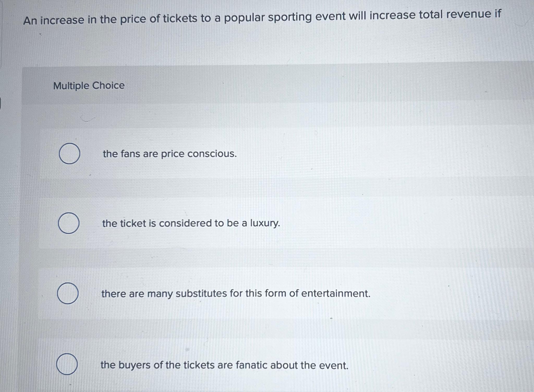Click the 'Multiple Choice' heading label
Image resolution: width=534 pixels, height=392 pixels.
coord(89,85)
